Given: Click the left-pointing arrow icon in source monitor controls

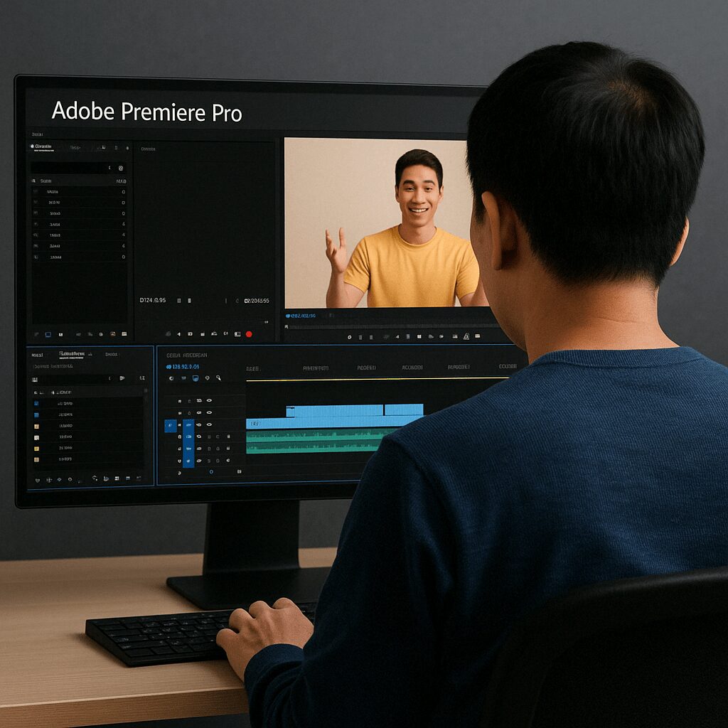Looking at the screenshot, I should pyautogui.click(x=179, y=333).
